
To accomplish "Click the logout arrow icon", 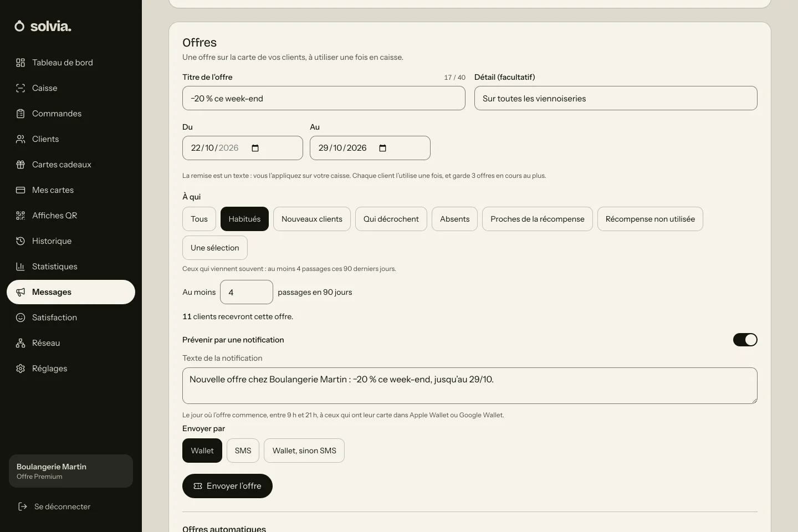I will [23, 507].
